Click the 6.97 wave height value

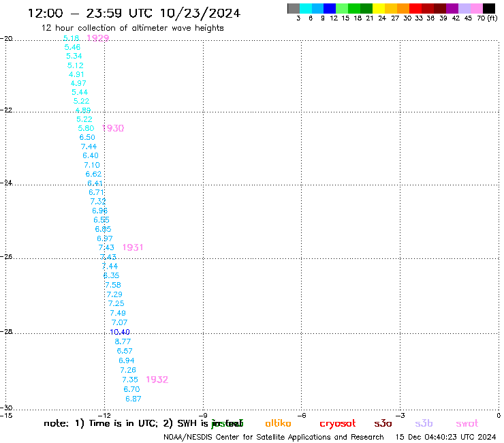pos(105,239)
